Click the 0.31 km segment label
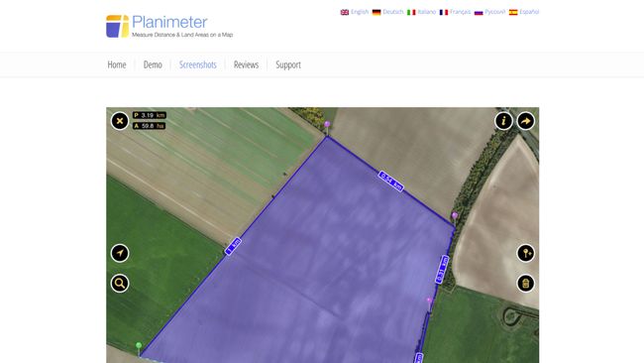 click(x=442, y=269)
